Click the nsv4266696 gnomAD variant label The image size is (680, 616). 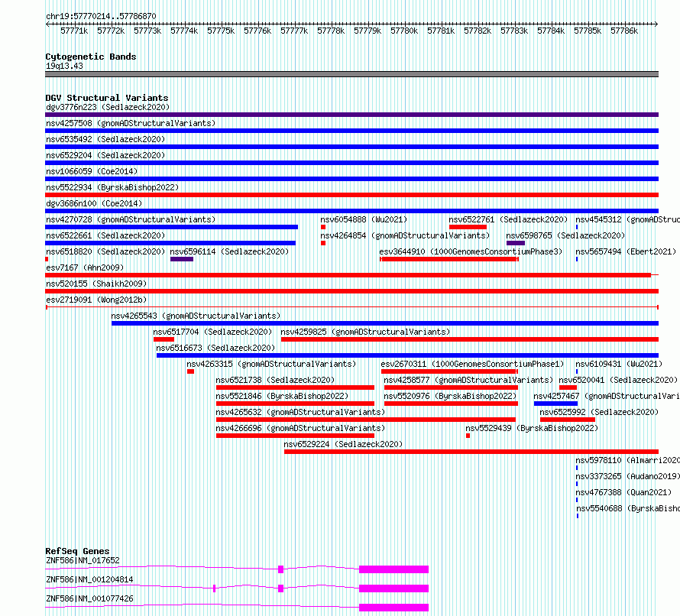[x=300, y=428]
